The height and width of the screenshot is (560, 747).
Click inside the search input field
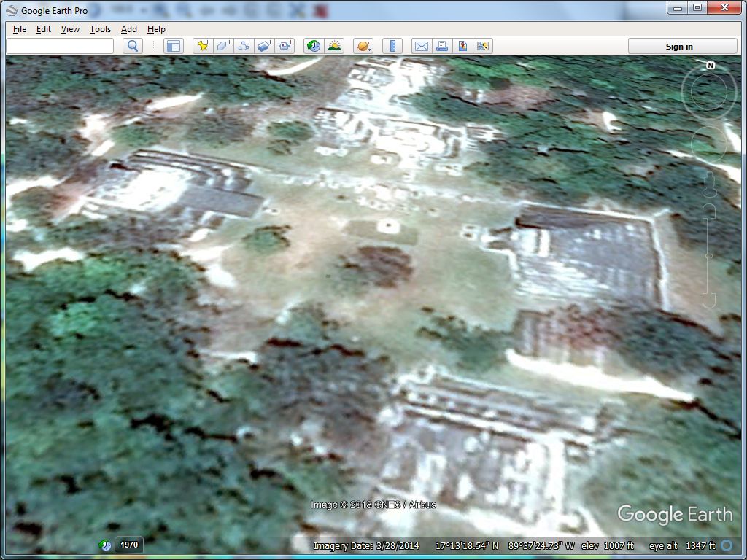(x=60, y=46)
